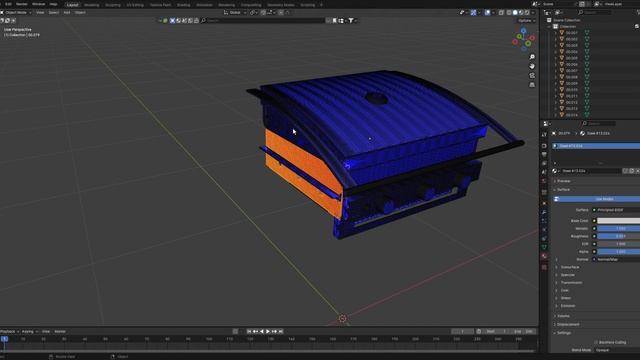The height and width of the screenshot is (360, 640).
Task: Open the Keying menu in timeline
Action: [29, 331]
